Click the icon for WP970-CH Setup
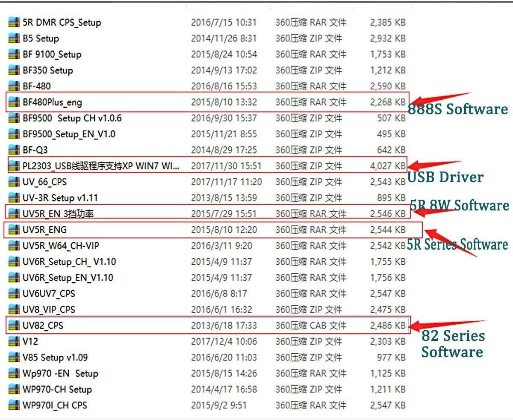Image resolution: width=513 pixels, height=420 pixels. 15,390
